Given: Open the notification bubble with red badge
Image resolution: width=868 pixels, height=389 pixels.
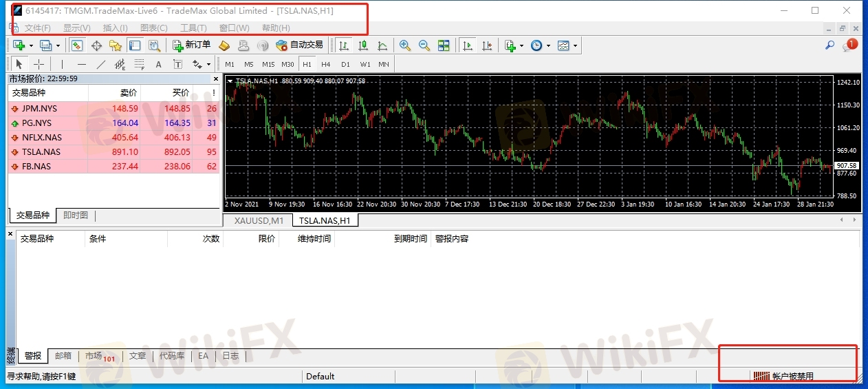Looking at the screenshot, I should click(850, 45).
